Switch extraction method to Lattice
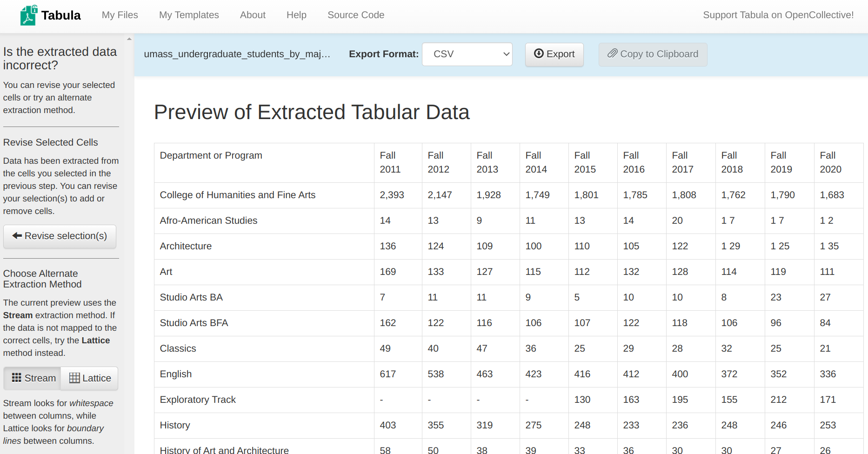This screenshot has width=868, height=454. tap(90, 378)
